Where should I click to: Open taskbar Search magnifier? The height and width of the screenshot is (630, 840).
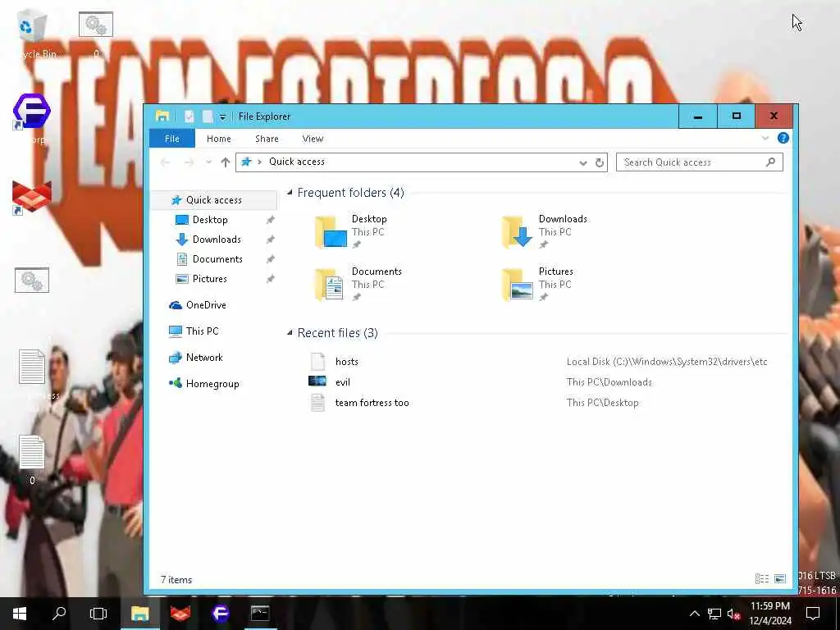59,614
